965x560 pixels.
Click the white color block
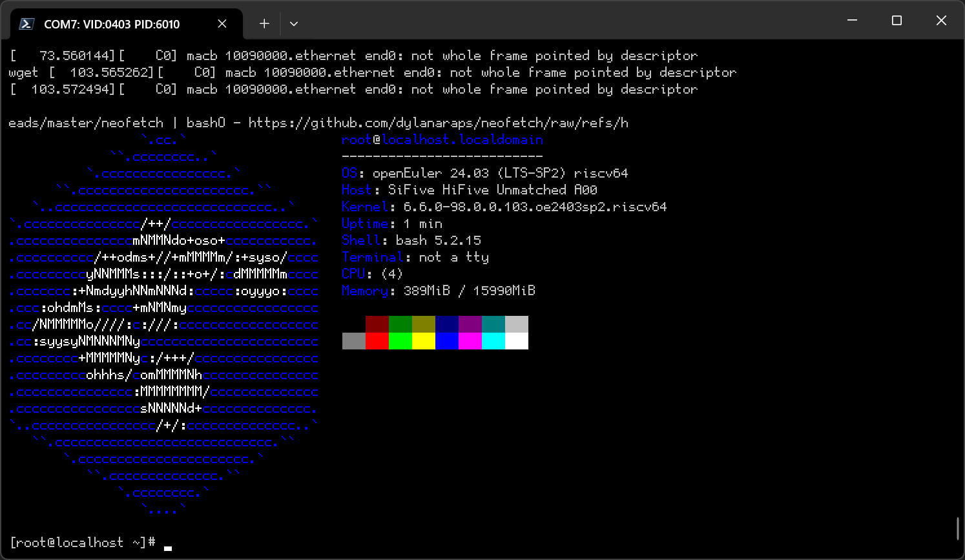(516, 341)
